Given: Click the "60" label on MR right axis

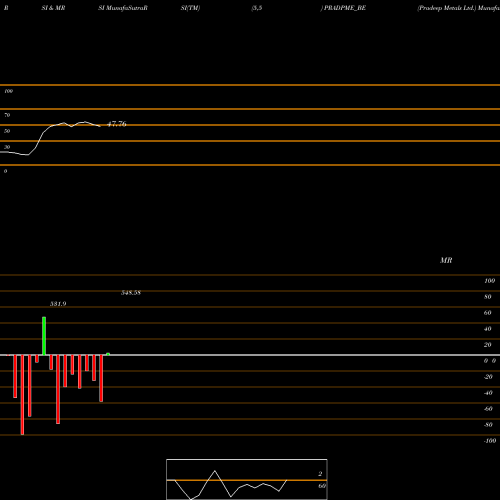Looking at the screenshot, I should [x=488, y=313].
